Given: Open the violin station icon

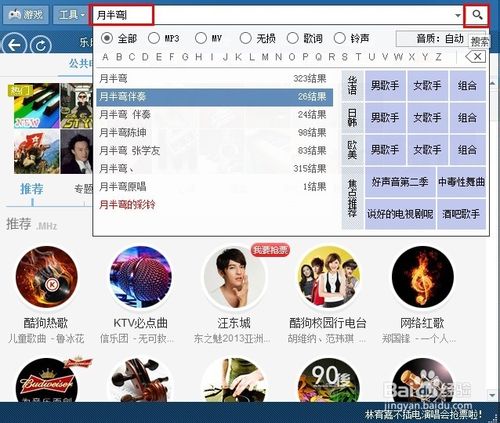Looking at the screenshot, I should 140,380.
